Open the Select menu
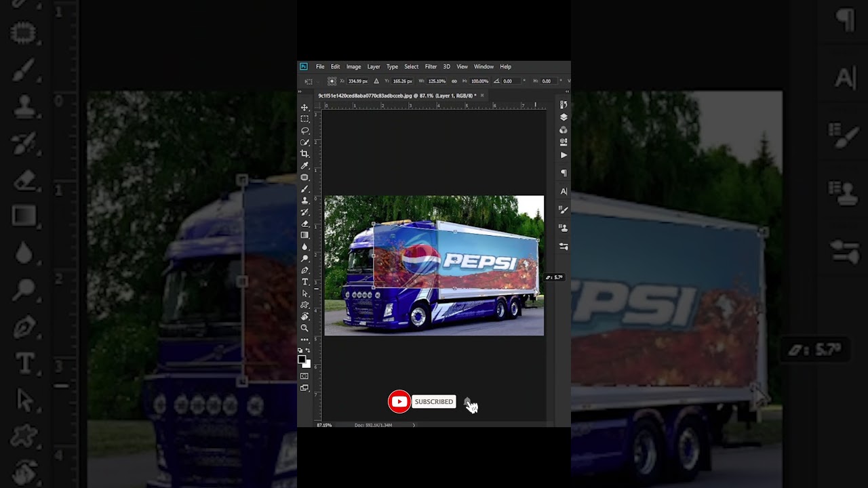This screenshot has height=488, width=868. [x=412, y=66]
